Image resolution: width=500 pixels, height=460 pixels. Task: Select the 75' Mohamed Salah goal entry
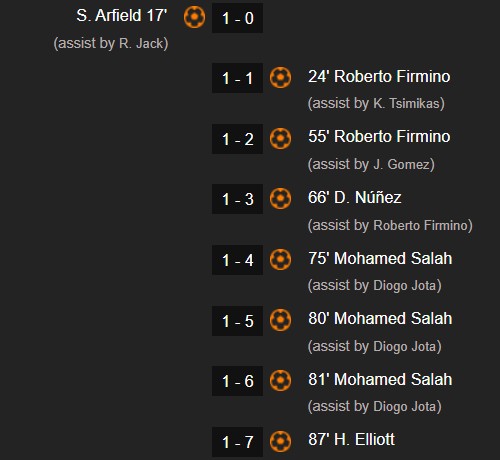tap(380, 258)
